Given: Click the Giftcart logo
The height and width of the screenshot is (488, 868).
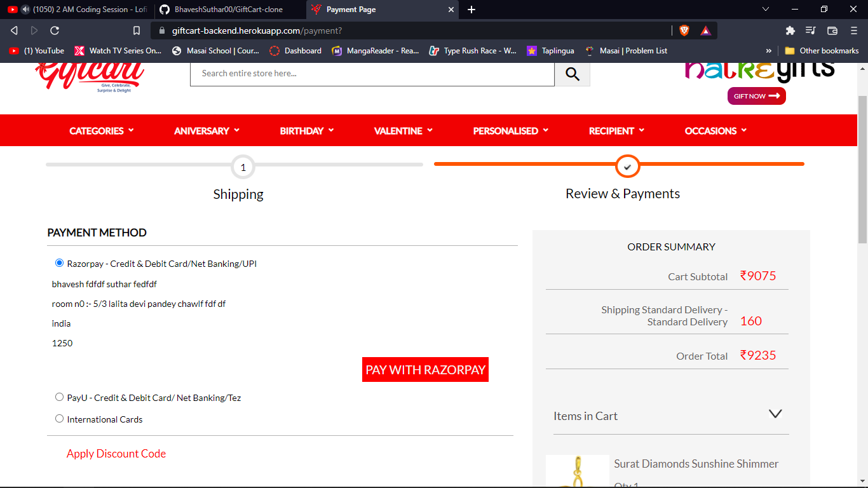Looking at the screenshot, I should 90,78.
